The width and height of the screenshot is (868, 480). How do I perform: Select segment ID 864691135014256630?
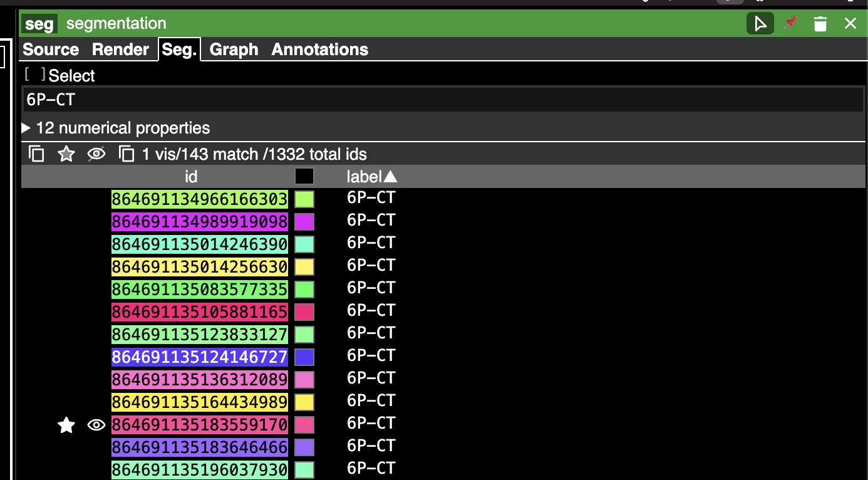point(200,267)
